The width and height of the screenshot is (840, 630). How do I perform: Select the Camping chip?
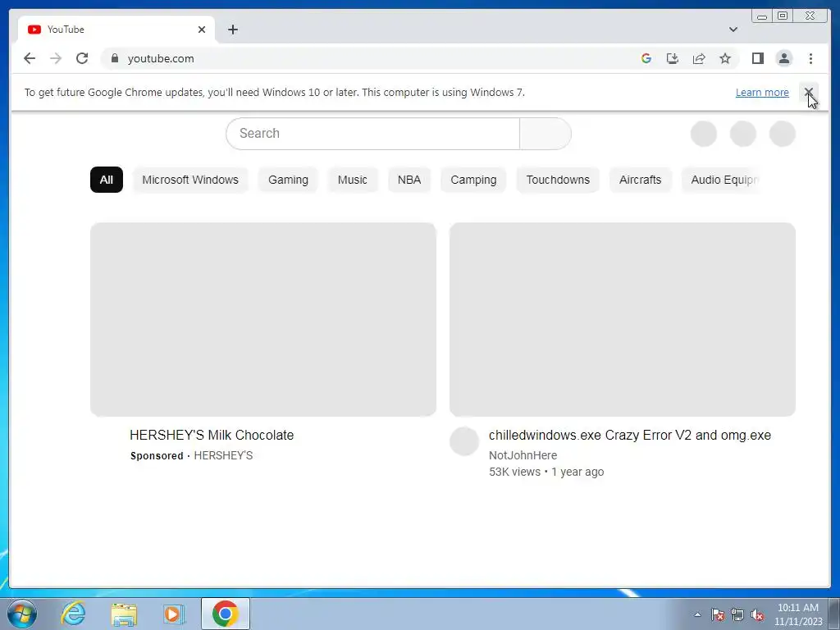(473, 180)
